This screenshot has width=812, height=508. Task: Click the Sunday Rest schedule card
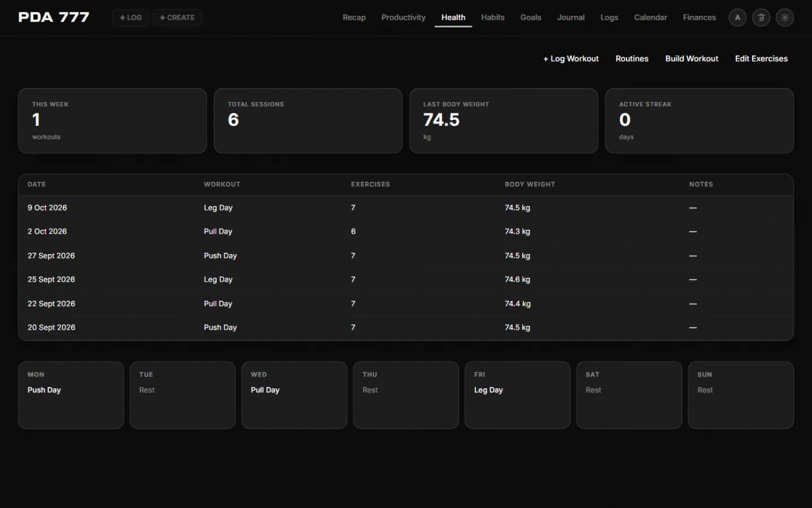tap(741, 395)
